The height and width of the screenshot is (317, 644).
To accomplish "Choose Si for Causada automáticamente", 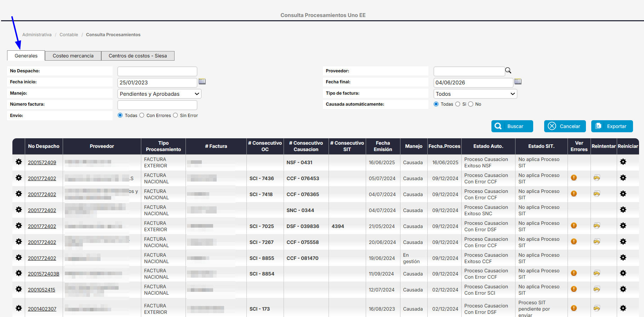I will point(458,104).
